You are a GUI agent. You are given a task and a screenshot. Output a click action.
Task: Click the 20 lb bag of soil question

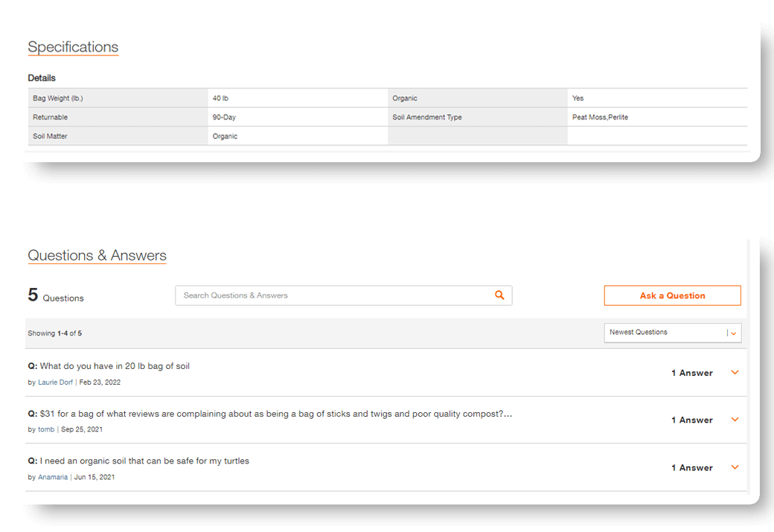tap(109, 366)
